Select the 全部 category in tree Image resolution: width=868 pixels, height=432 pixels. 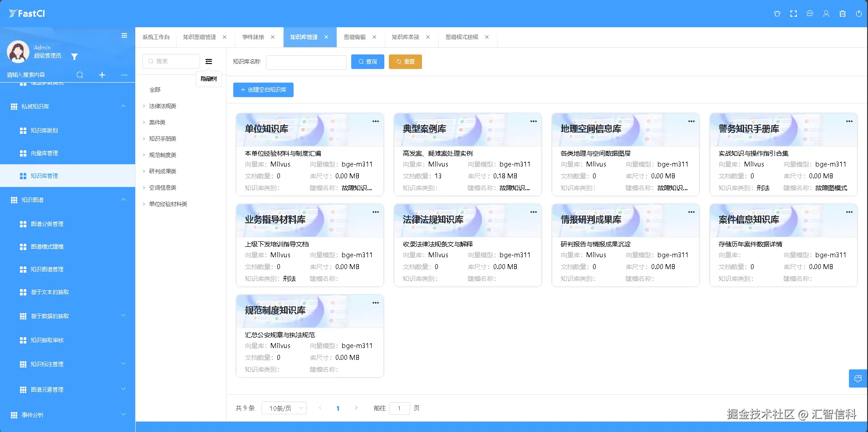(x=155, y=90)
